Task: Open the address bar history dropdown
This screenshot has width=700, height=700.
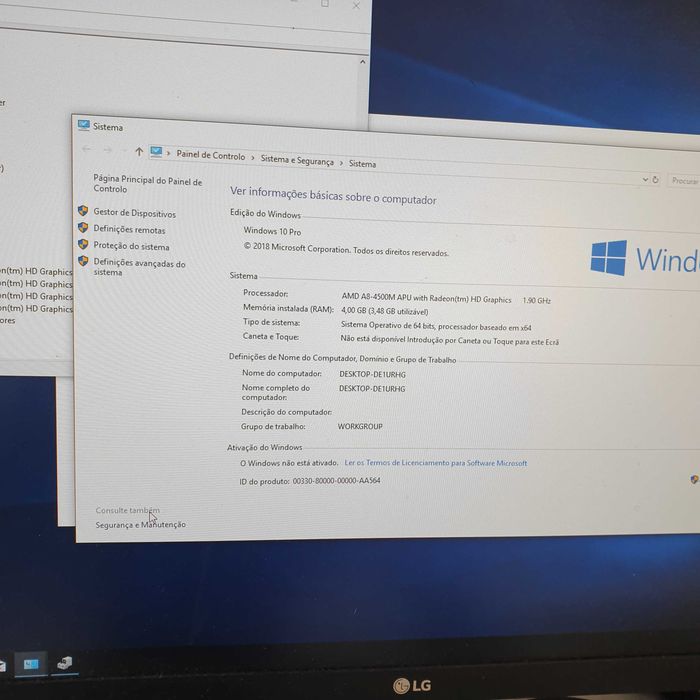Action: (645, 179)
